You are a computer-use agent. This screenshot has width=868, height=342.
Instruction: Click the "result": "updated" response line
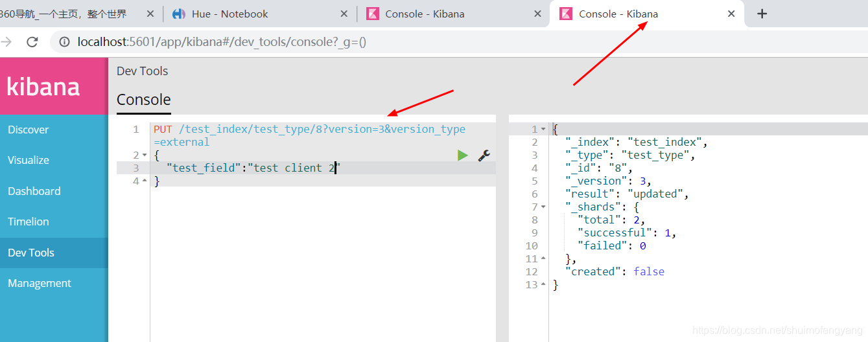pyautogui.click(x=626, y=194)
